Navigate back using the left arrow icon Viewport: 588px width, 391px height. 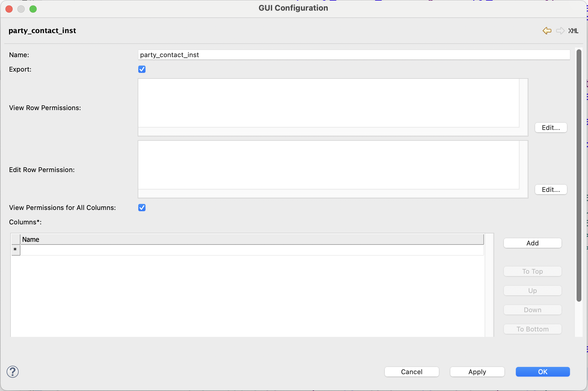pos(547,31)
